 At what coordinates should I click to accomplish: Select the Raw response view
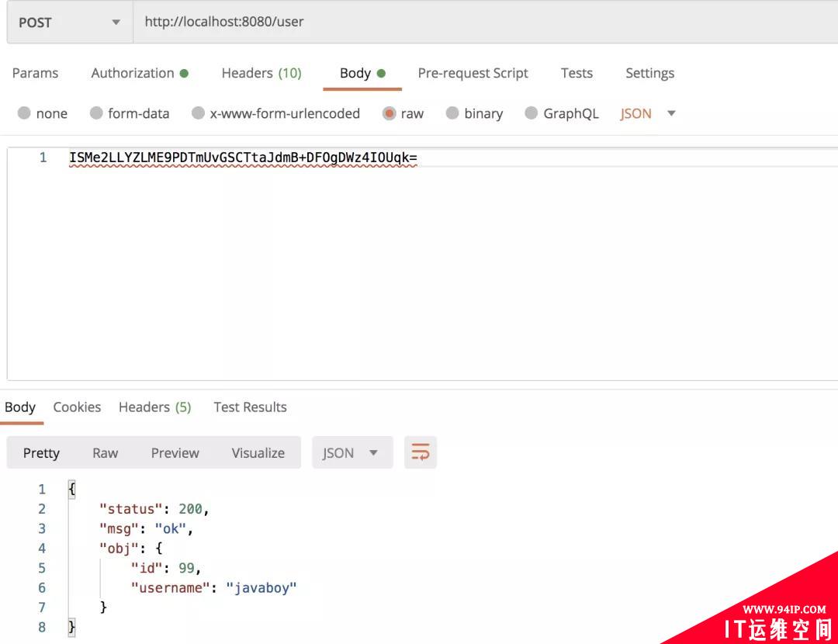point(106,453)
